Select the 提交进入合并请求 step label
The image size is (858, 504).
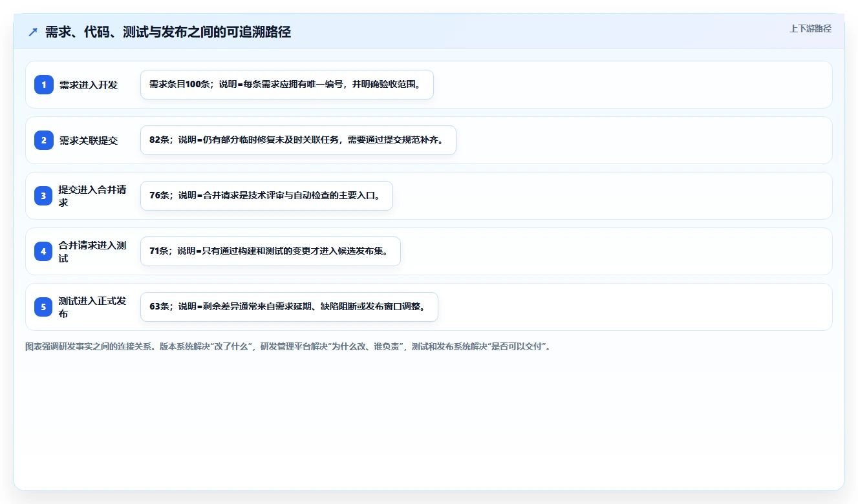[x=92, y=196]
